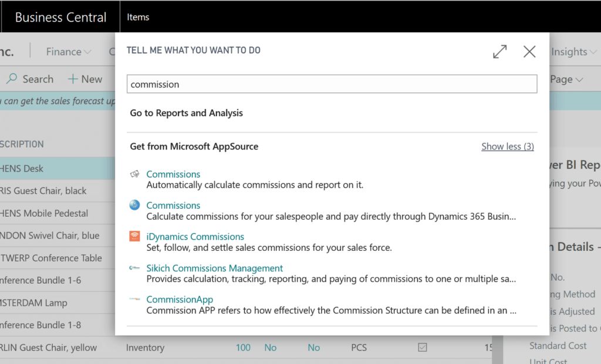Click the Sikich Commissions Management key icon
601x364 pixels.
[134, 268]
